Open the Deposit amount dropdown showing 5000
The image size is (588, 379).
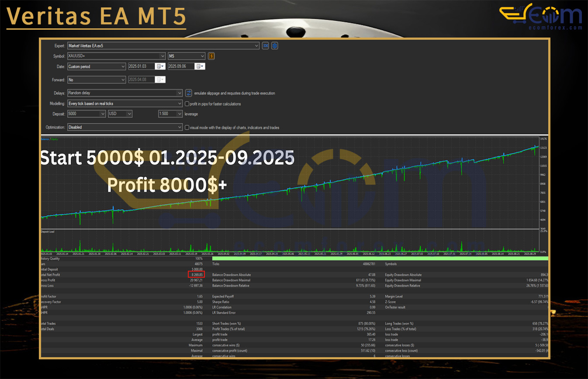86,114
